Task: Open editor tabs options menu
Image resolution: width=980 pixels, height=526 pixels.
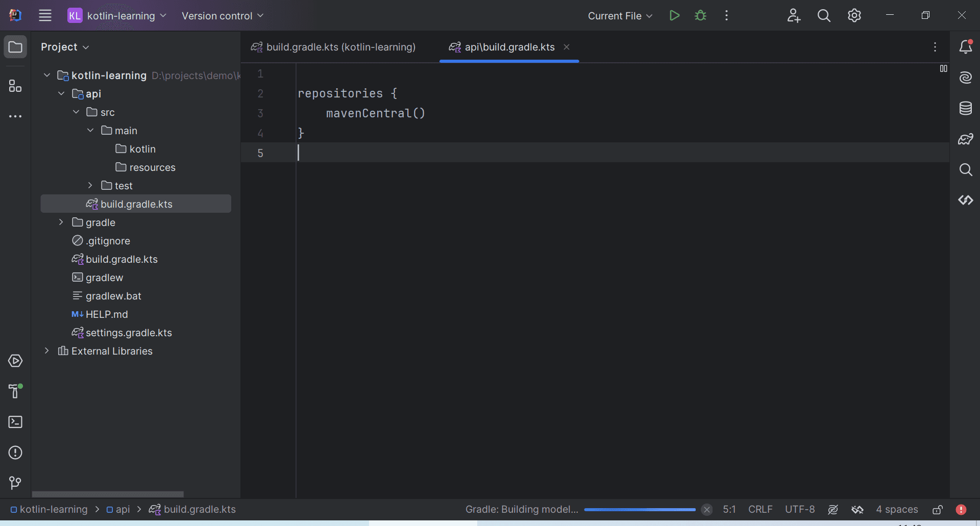Action: tap(935, 47)
